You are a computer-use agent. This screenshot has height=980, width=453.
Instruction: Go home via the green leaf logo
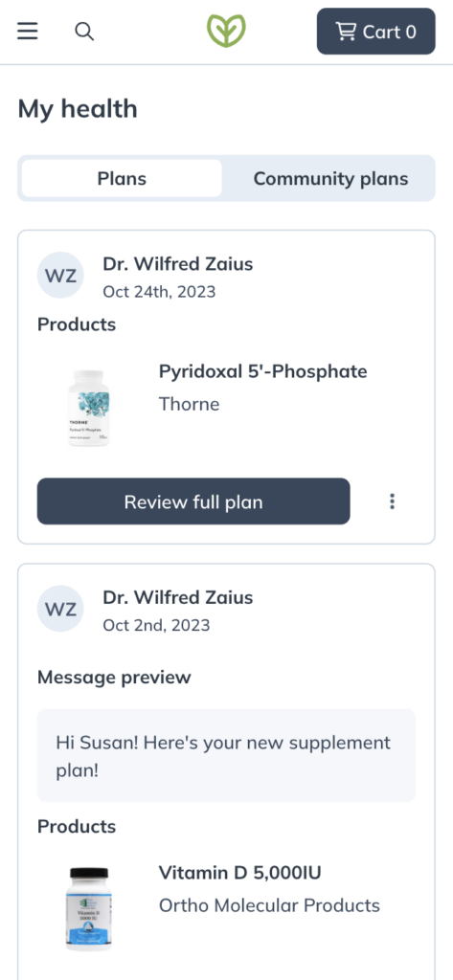click(x=226, y=31)
